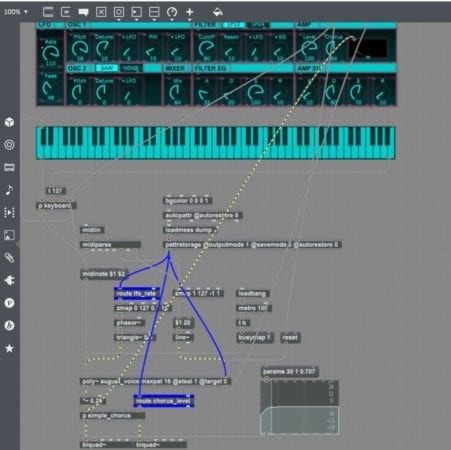Open the plus add-object toolbar menu
The height and width of the screenshot is (450, 451).
(190, 12)
